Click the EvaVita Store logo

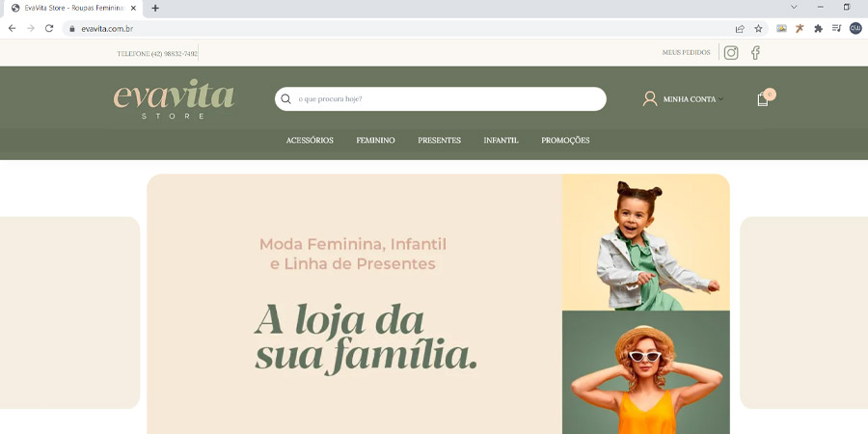pyautogui.click(x=174, y=99)
